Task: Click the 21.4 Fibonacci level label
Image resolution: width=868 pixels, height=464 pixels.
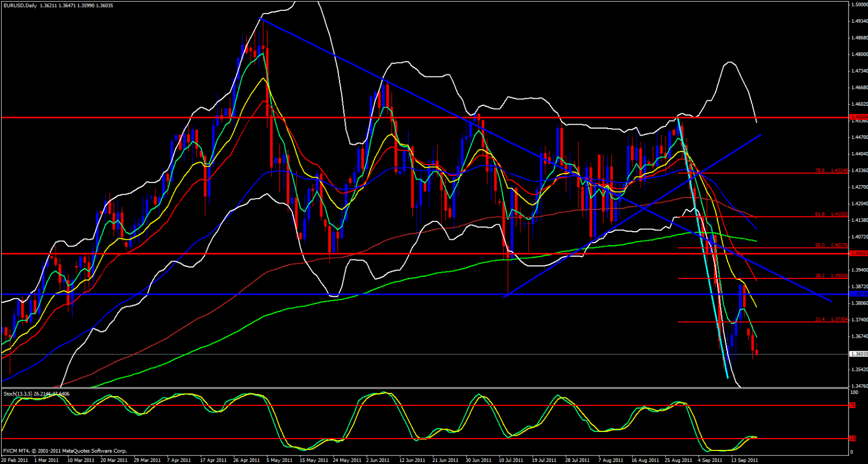Action: click(820, 320)
